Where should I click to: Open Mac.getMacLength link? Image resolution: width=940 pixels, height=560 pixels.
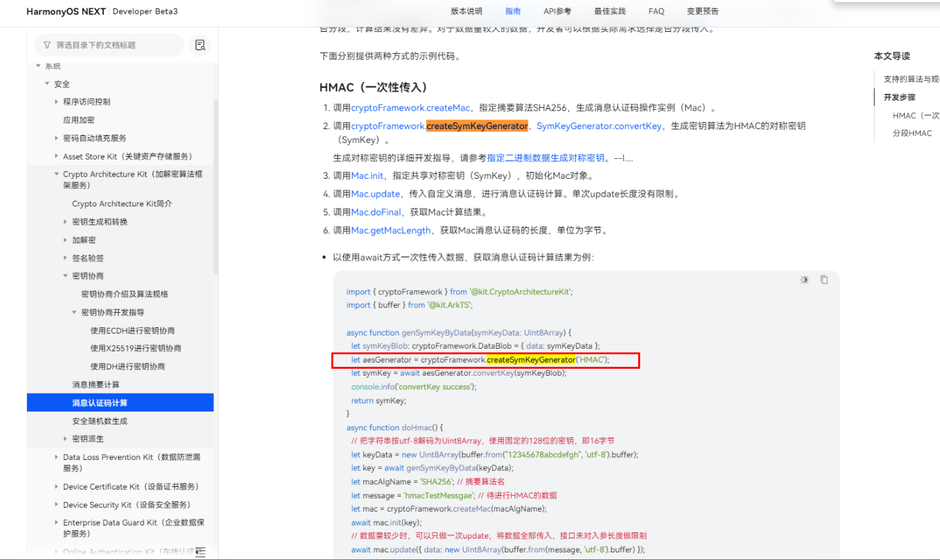click(391, 231)
